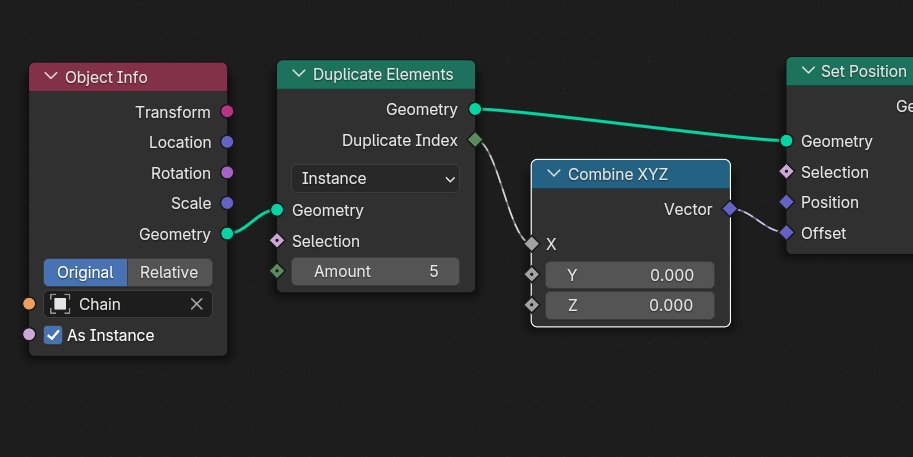
Task: Click the Transform label
Action: tap(172, 112)
